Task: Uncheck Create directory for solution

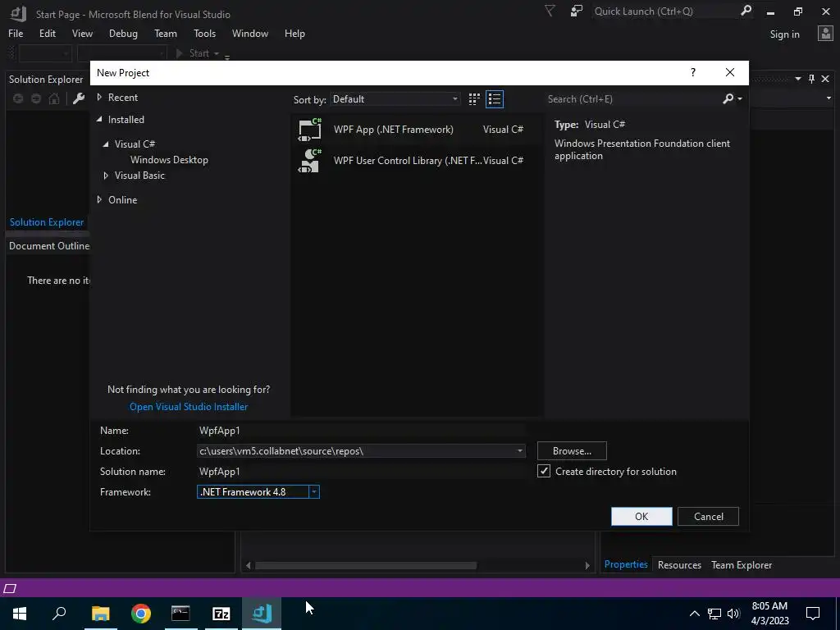Action: (544, 471)
